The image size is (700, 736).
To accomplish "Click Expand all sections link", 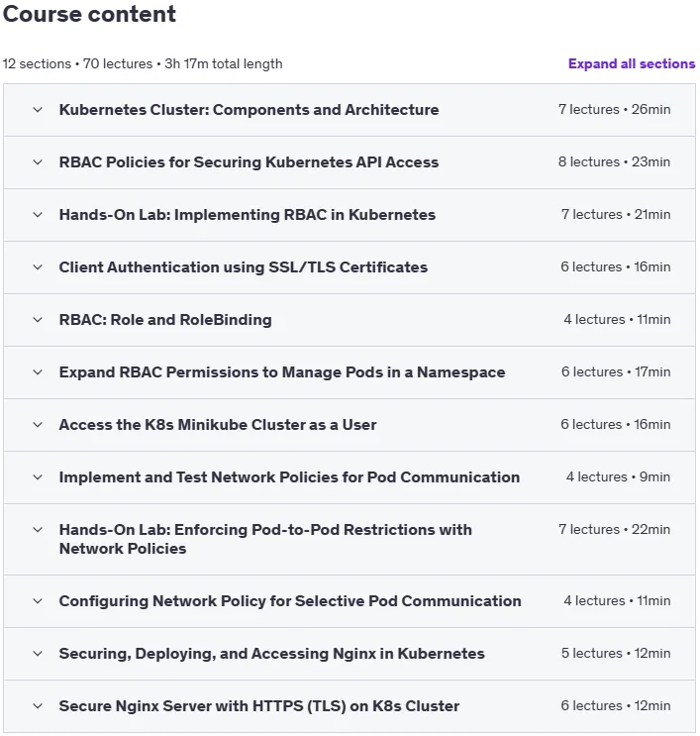I will click(632, 63).
